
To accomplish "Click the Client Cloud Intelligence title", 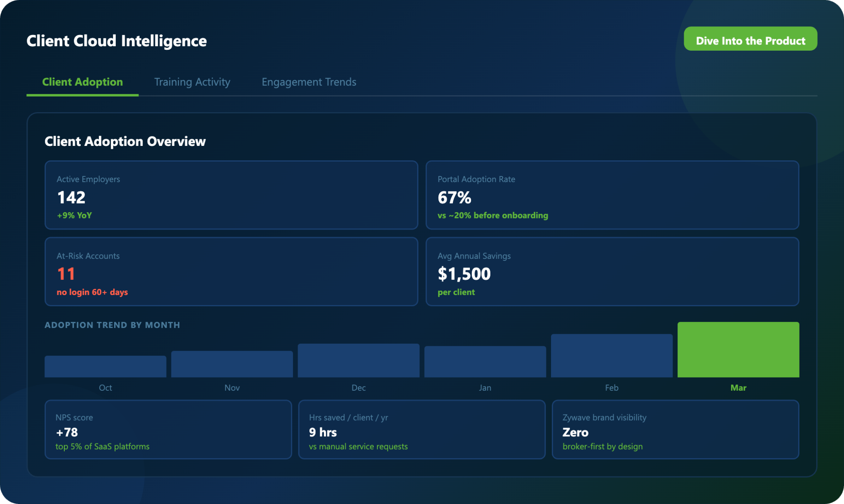I will [117, 41].
